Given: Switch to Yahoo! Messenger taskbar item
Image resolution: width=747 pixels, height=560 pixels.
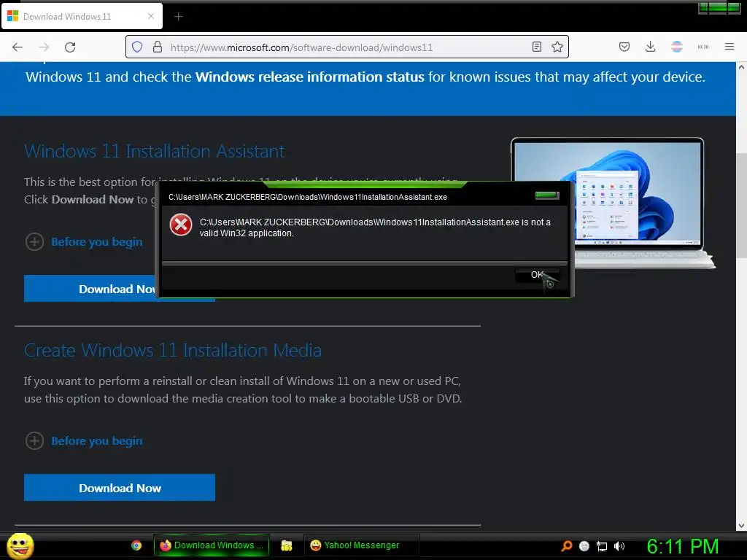Looking at the screenshot, I should [362, 545].
